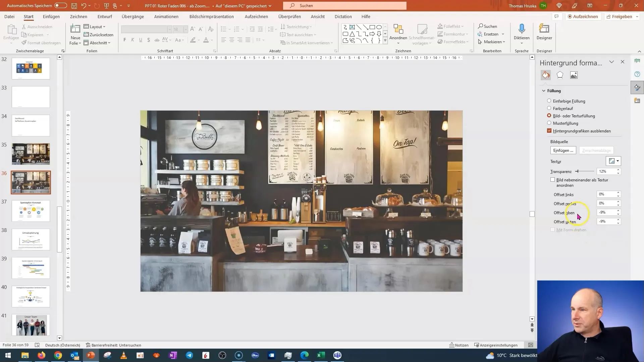Click the Neue Folie slide icon

tap(75, 29)
